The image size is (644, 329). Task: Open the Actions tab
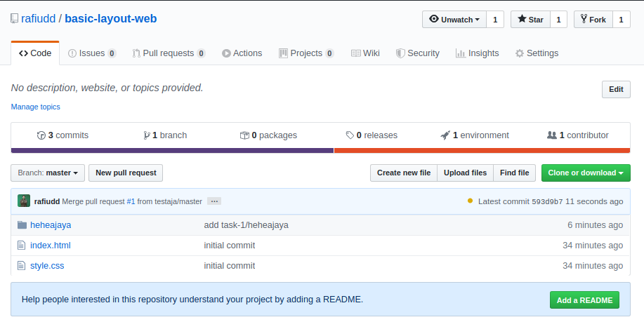pos(242,53)
